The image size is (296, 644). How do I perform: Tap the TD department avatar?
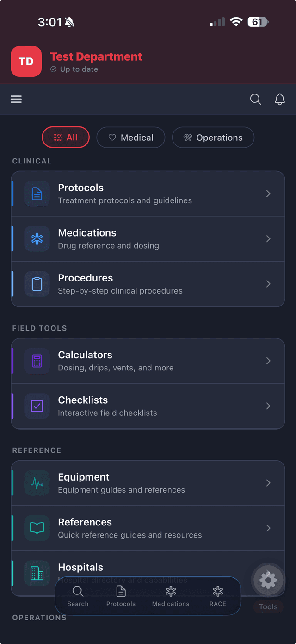tap(26, 61)
